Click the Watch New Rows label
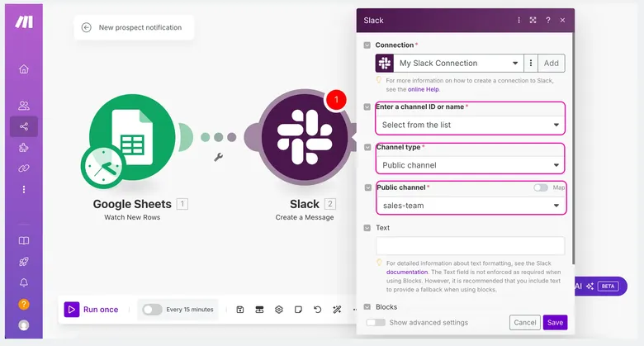 pyautogui.click(x=132, y=217)
